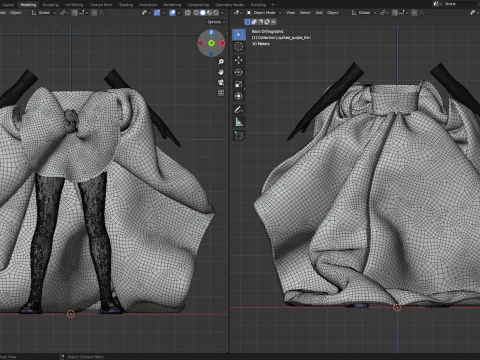Click the zoom magnifier icon in left viewport
480x360 pixels.
[x=221, y=62]
